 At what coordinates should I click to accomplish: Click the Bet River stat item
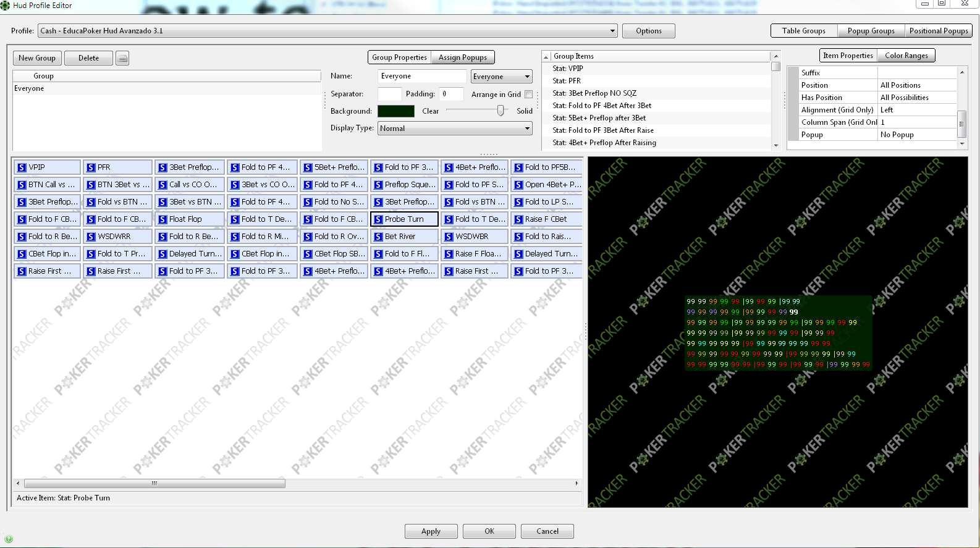pyautogui.click(x=405, y=237)
